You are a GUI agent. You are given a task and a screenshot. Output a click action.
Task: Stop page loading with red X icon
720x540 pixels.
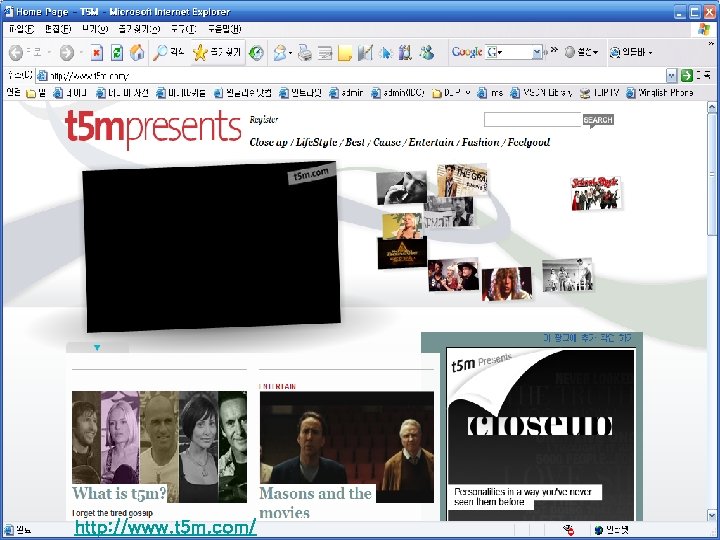coord(96,52)
